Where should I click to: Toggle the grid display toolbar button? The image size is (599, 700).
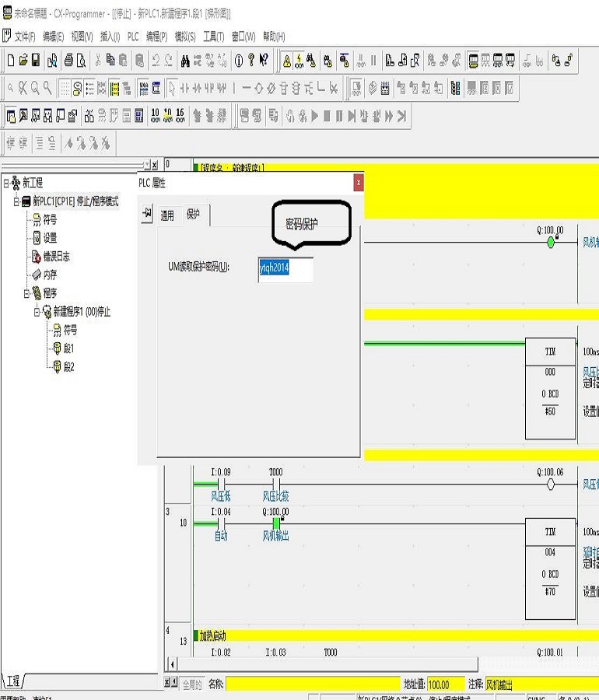pyautogui.click(x=65, y=88)
